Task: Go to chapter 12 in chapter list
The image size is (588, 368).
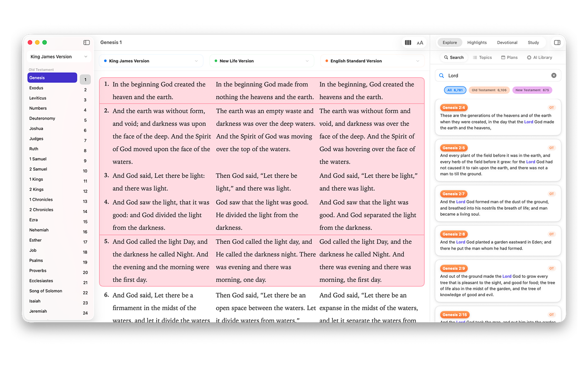Action: [85, 191]
